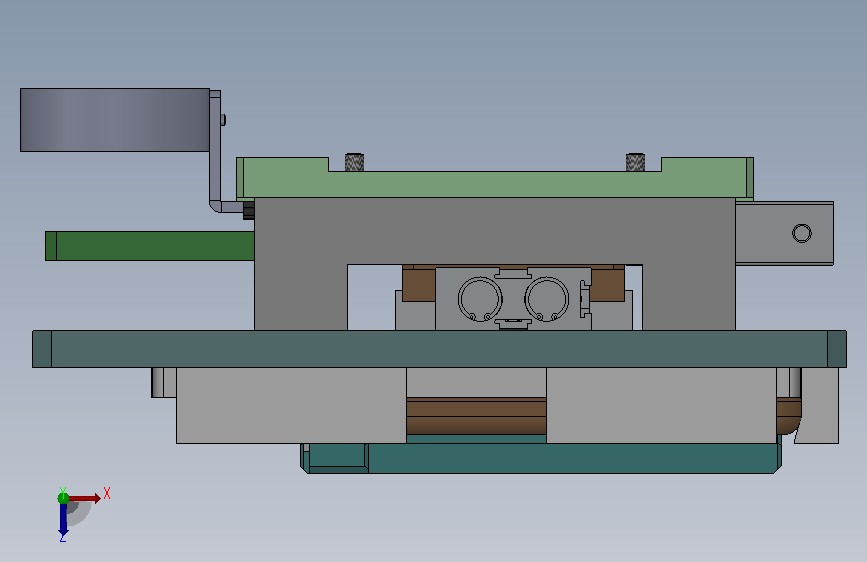
Task: Select the dark green rod on the left
Action: [x=150, y=246]
